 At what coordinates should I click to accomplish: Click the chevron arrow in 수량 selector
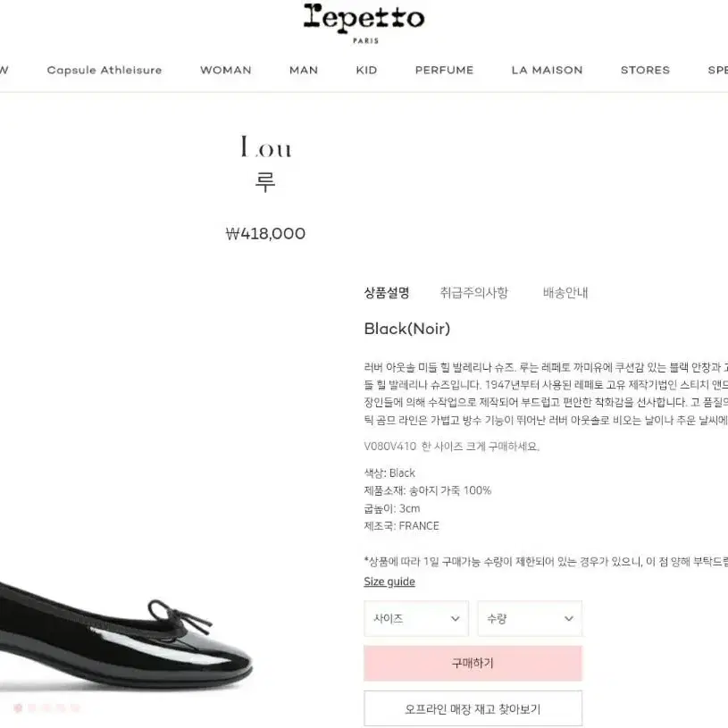pos(569,618)
